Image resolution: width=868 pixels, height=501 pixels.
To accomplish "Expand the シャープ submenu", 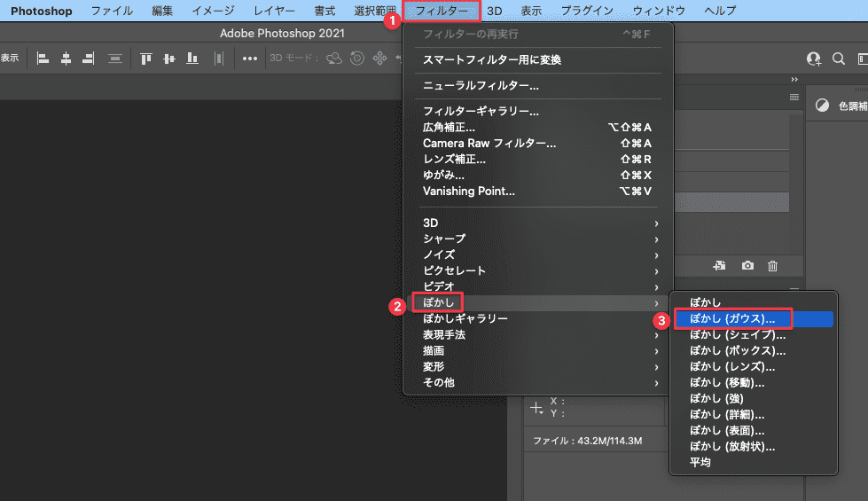I will click(x=538, y=239).
